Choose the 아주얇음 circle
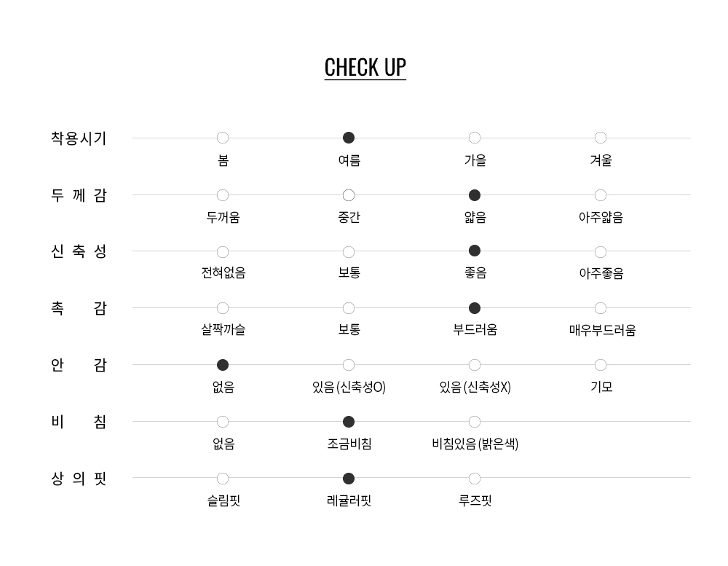Screen dimensions: 728x566 [x=601, y=195]
